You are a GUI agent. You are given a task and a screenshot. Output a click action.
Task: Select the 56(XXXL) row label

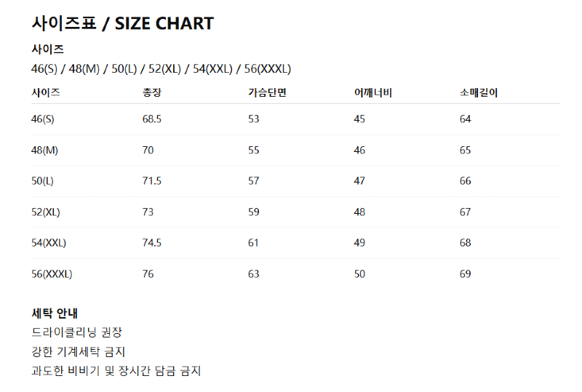[52, 274]
